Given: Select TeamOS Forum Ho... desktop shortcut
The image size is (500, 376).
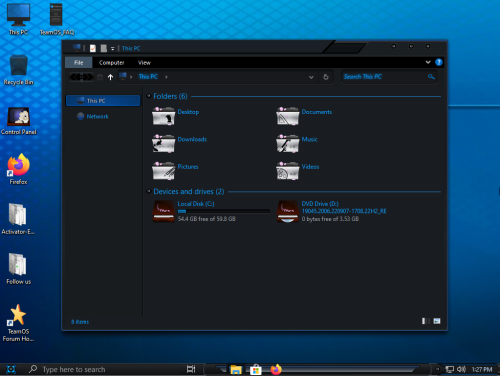Looking at the screenshot, I should 18,323.
